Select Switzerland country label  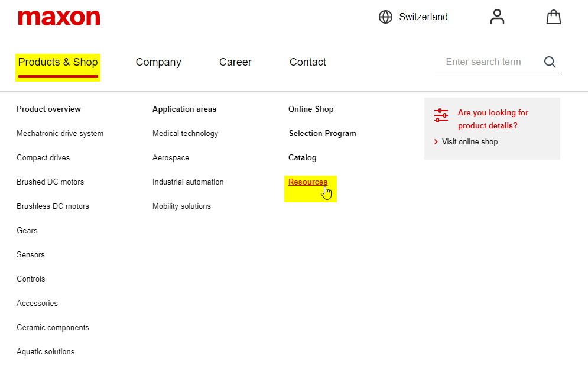tap(423, 17)
